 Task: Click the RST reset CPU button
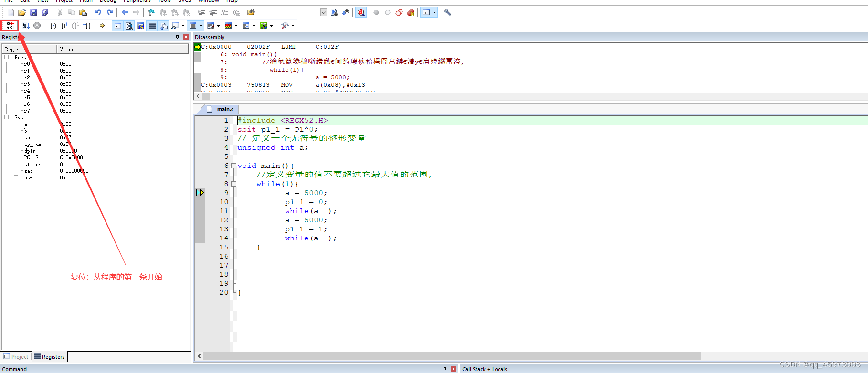[10, 26]
